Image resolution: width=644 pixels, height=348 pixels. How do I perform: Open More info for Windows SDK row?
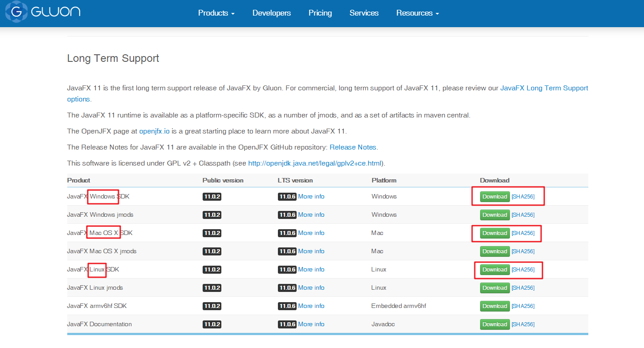coord(311,197)
